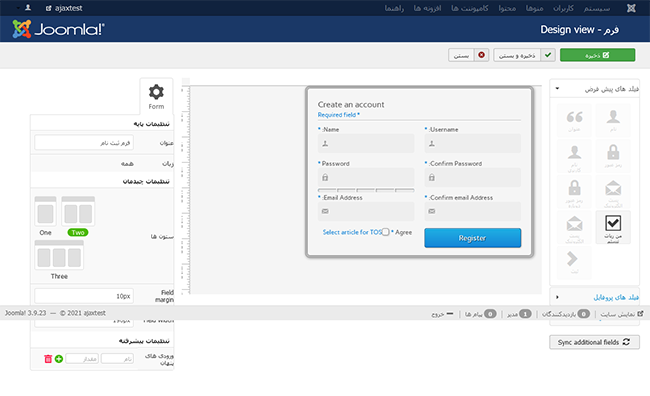Click the envelope icon email field in palette
This screenshot has width=650, height=396.
613,192
